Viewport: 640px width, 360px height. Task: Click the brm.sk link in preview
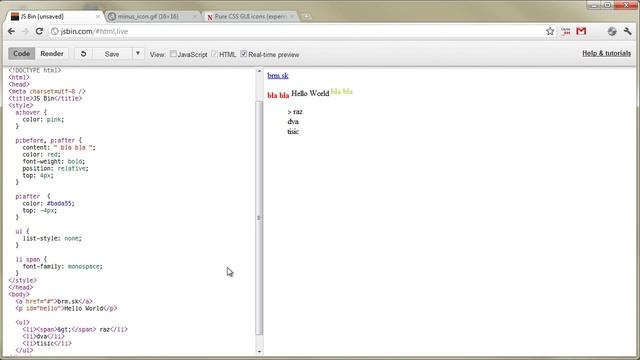coord(278,76)
